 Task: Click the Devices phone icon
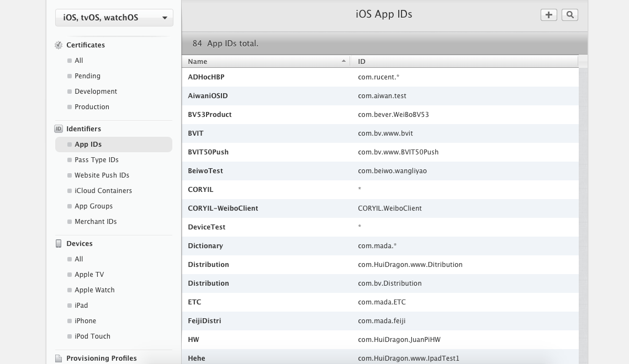(59, 244)
